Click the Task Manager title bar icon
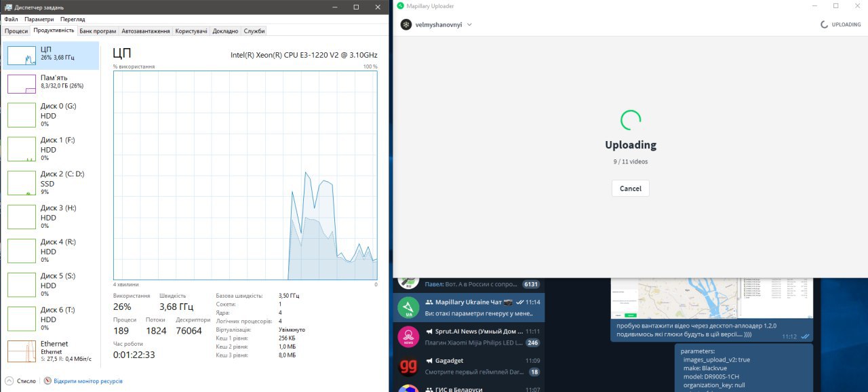The height and width of the screenshot is (392, 868). pos(7,7)
